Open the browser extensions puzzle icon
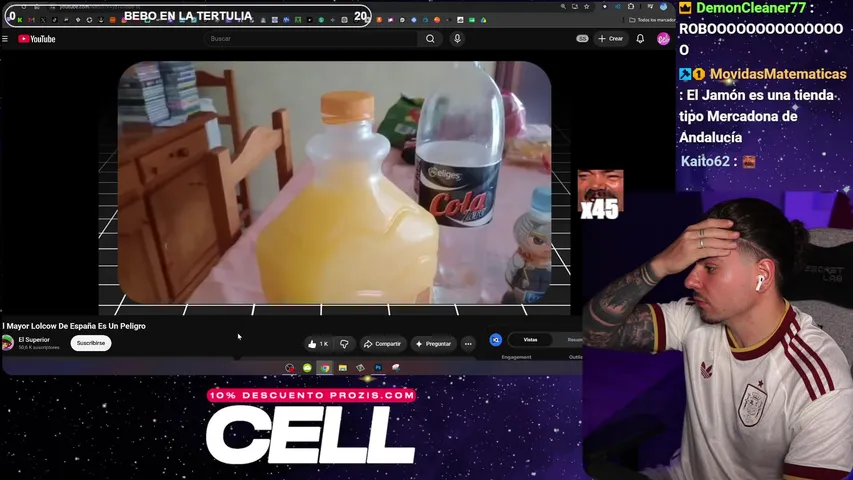The height and width of the screenshot is (480, 853). click(631, 7)
